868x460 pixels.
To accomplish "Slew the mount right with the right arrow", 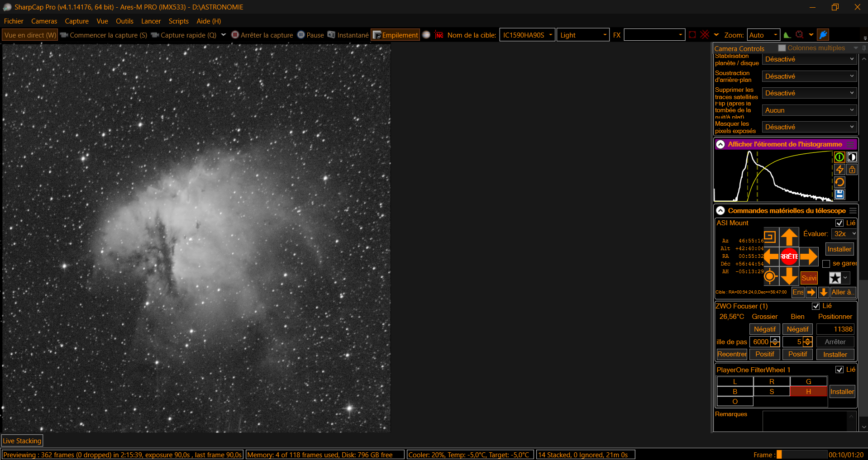I will point(809,256).
